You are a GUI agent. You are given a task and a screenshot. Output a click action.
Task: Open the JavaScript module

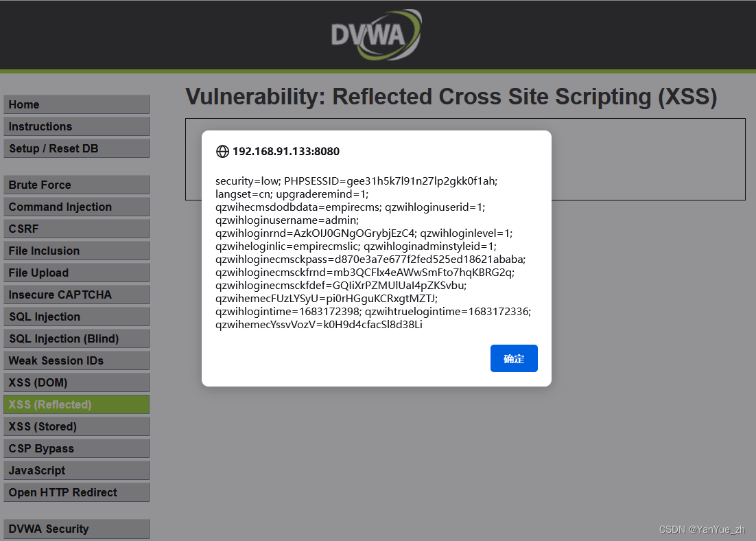(76, 470)
